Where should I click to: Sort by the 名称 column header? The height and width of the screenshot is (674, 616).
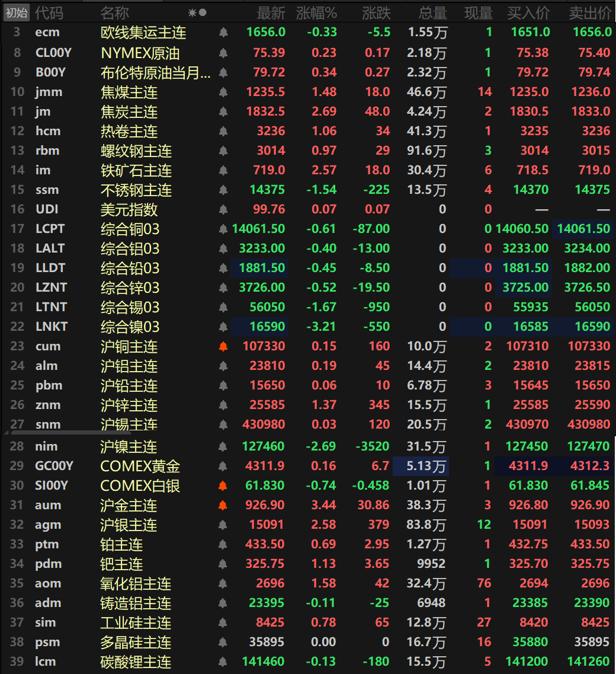tap(115, 13)
